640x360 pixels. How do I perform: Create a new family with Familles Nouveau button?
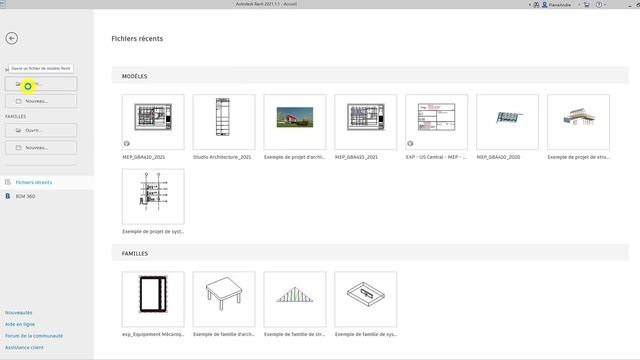click(41, 148)
